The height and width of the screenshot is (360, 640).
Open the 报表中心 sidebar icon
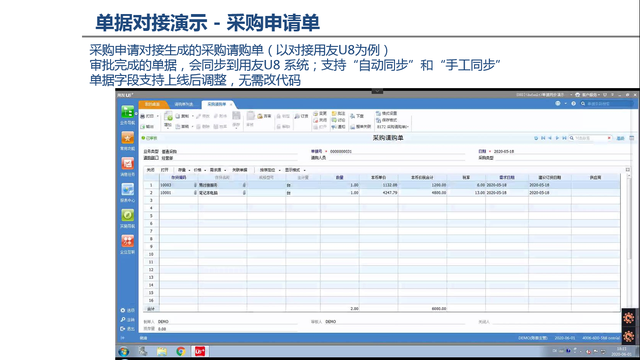(x=127, y=189)
